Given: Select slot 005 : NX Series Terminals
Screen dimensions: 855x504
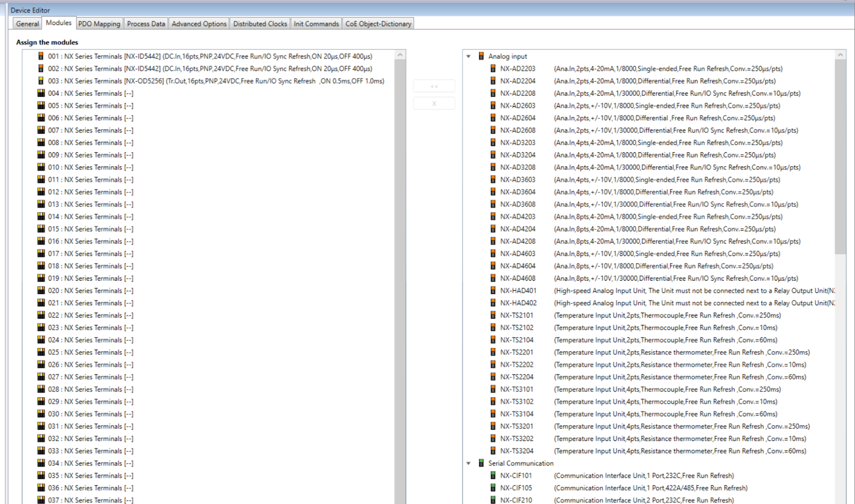Looking at the screenshot, I should [91, 106].
